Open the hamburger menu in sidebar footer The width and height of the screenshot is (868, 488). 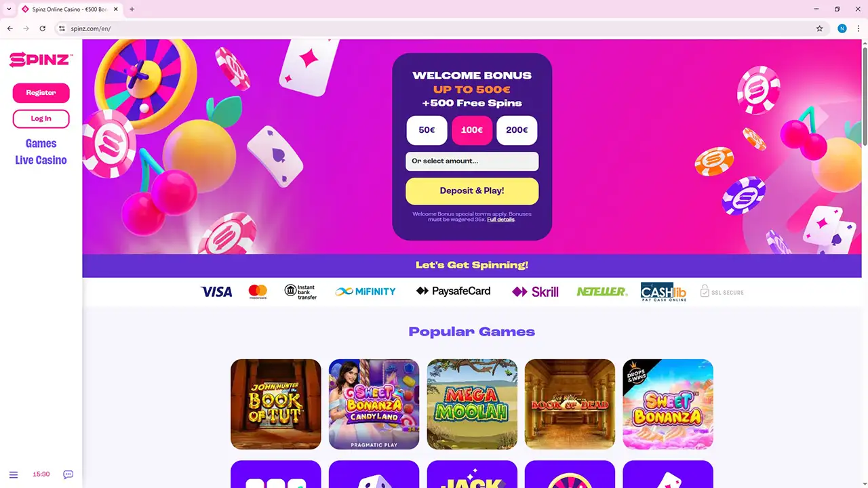coord(14,474)
